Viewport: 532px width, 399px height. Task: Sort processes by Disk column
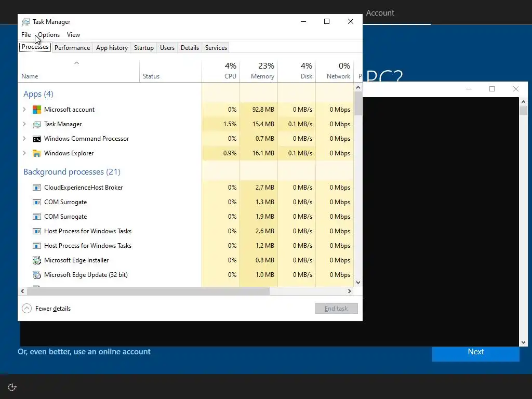click(297, 72)
